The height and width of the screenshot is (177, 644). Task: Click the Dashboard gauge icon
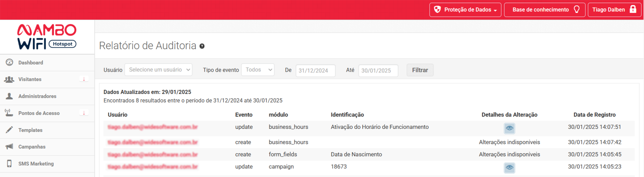click(9, 62)
